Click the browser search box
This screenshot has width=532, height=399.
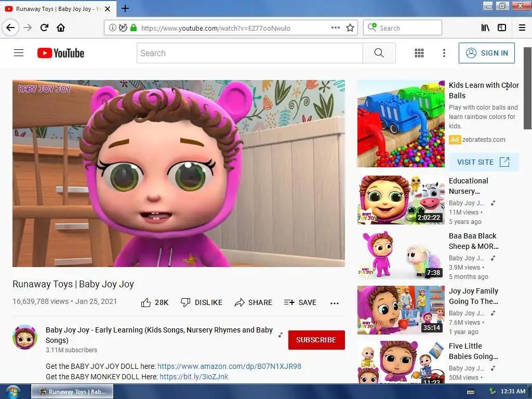click(403, 28)
